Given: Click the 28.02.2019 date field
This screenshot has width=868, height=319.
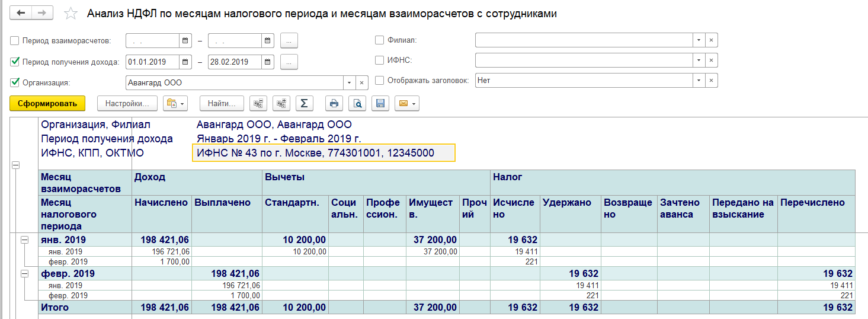Looking at the screenshot, I should 235,62.
